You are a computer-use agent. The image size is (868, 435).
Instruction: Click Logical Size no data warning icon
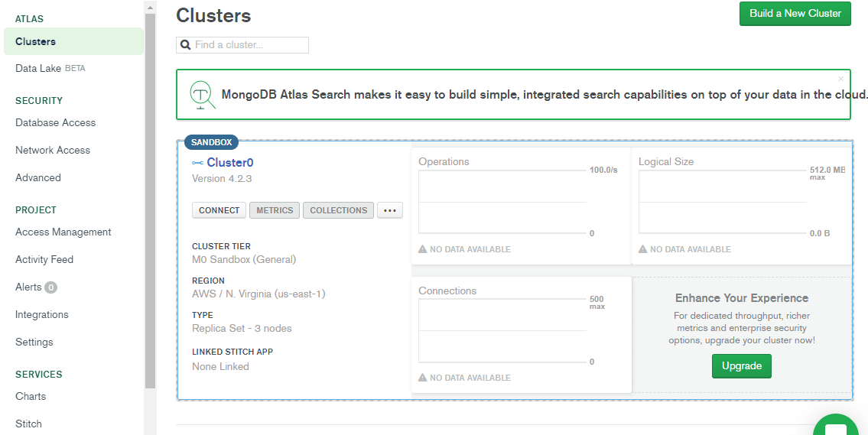(642, 249)
